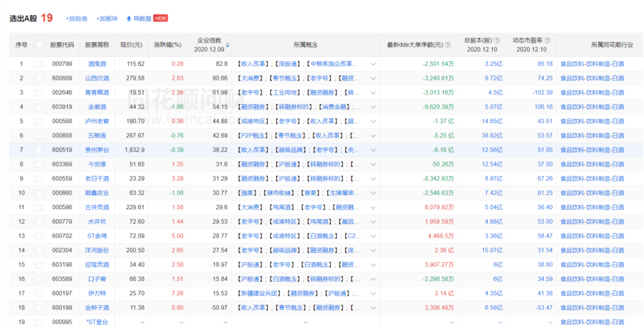The height and width of the screenshot is (329, 644).
Task: Click the +加自选 button
Action: [76, 19]
